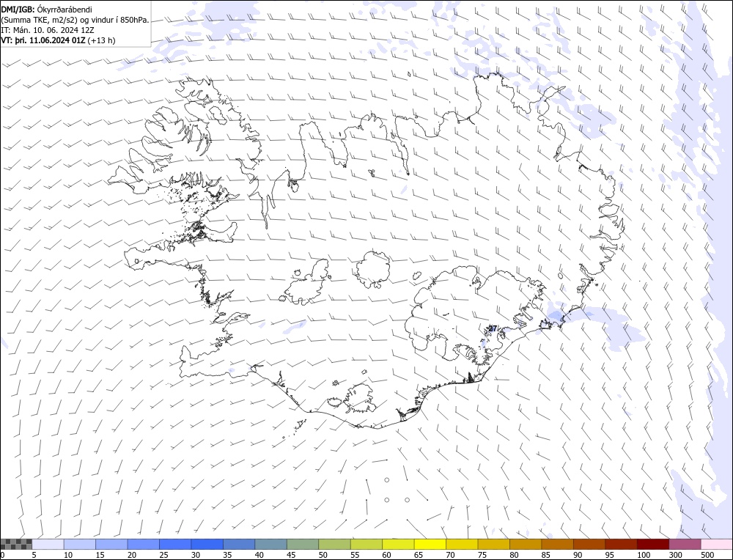Image resolution: width=733 pixels, height=560 pixels.
Task: Click the legend scale label '0'
Action: [x=3, y=555]
